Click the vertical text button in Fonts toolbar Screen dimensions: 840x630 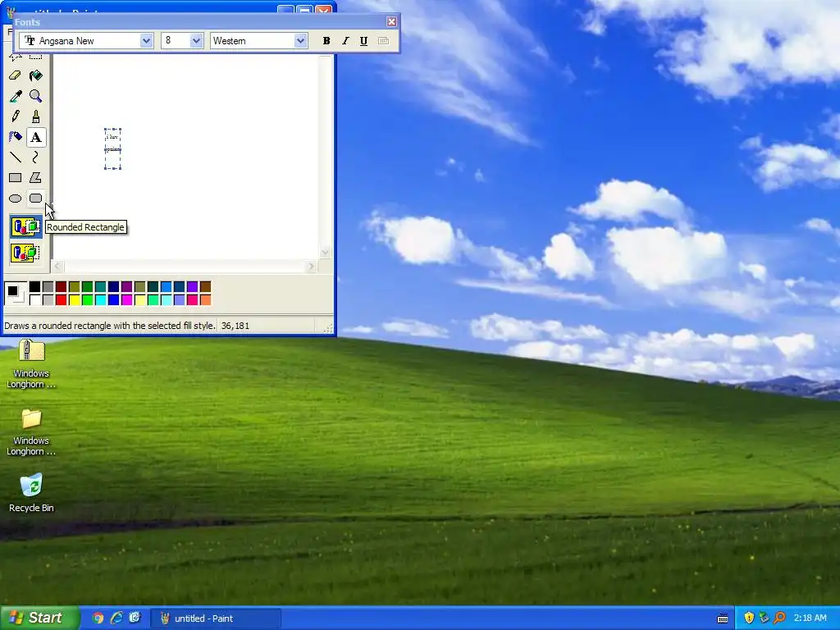(383, 41)
